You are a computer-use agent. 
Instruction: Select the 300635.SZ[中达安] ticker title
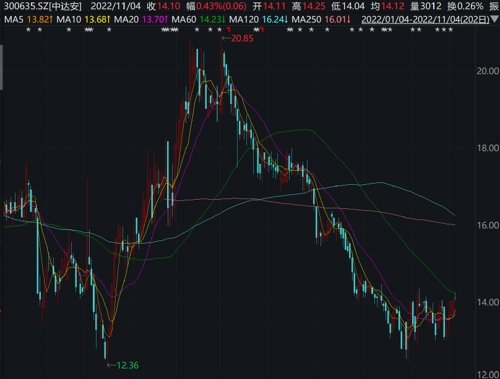[43, 6]
